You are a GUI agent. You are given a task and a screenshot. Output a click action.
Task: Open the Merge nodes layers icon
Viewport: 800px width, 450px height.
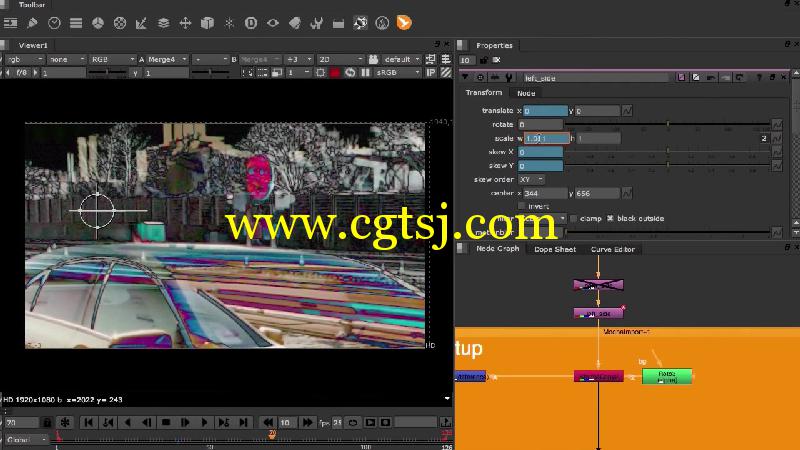[x=163, y=23]
